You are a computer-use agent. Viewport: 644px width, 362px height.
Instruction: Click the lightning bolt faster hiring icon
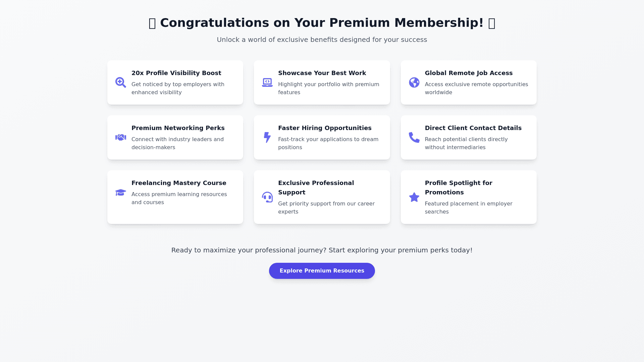pyautogui.click(x=267, y=137)
